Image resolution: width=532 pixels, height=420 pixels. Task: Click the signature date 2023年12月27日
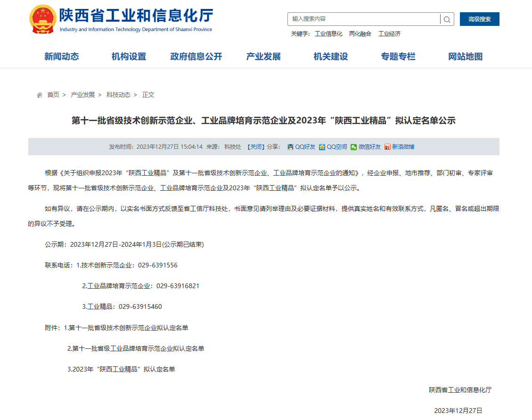click(458, 411)
